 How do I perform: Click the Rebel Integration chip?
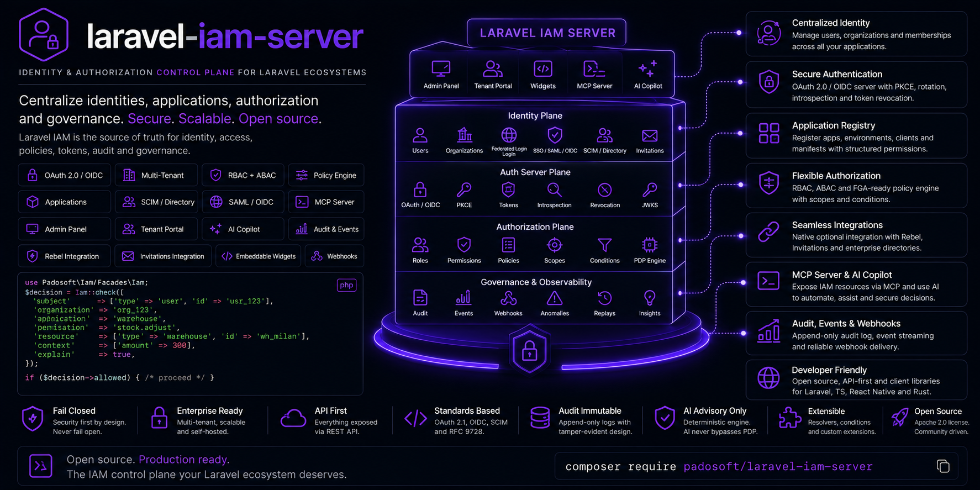coord(65,256)
